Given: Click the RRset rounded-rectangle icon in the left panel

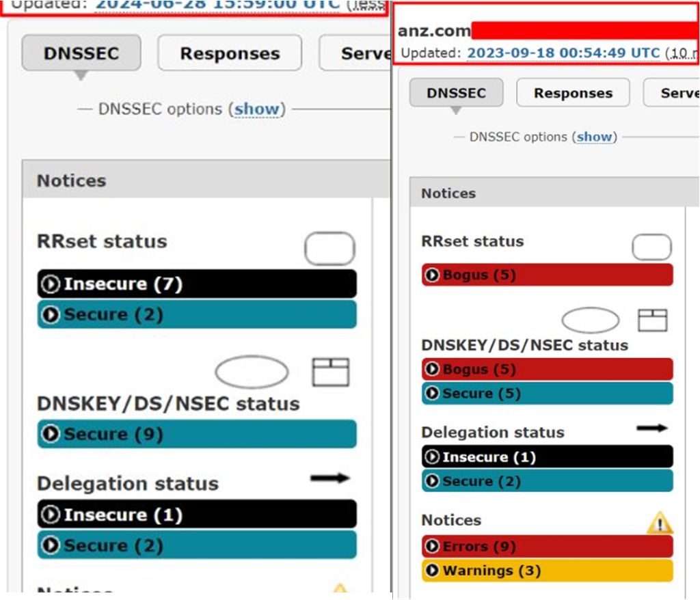Looking at the screenshot, I should [329, 249].
